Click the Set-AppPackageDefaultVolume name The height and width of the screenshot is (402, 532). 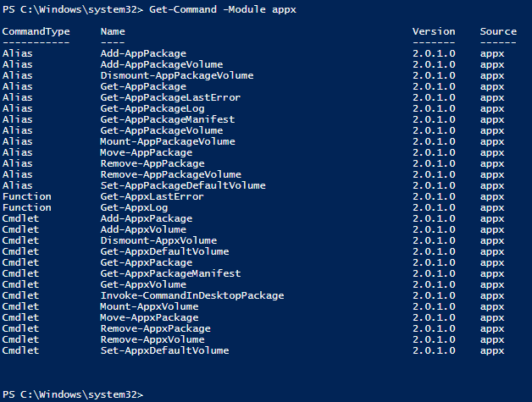click(x=183, y=185)
